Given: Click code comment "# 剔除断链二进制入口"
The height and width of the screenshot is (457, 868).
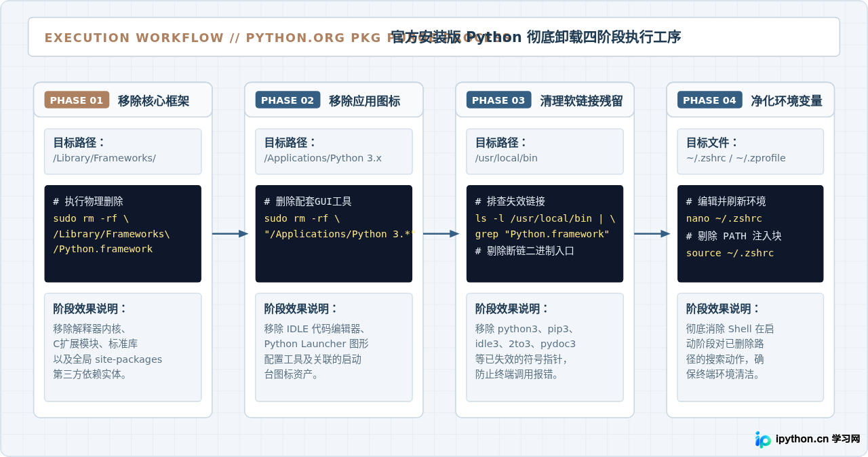Looking at the screenshot, I should click(525, 250).
